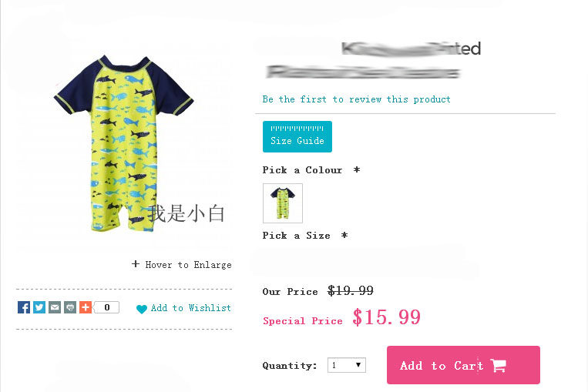The height and width of the screenshot is (392, 588).
Task: Select the yellow shark print colour swatch
Action: 283,203
